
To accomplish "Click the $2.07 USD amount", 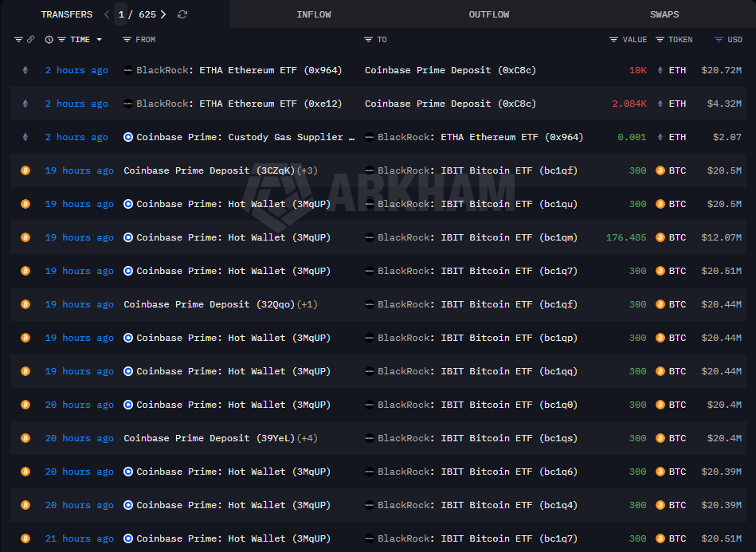I will tap(727, 137).
